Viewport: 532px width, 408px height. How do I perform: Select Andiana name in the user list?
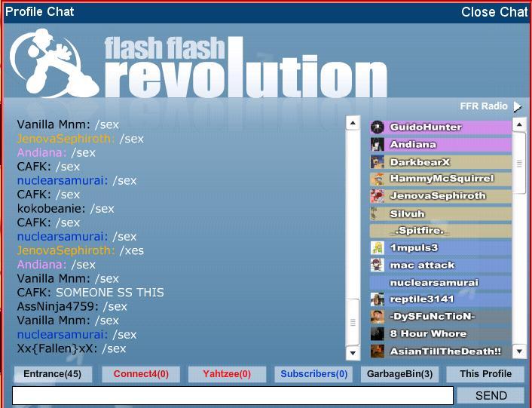click(413, 145)
